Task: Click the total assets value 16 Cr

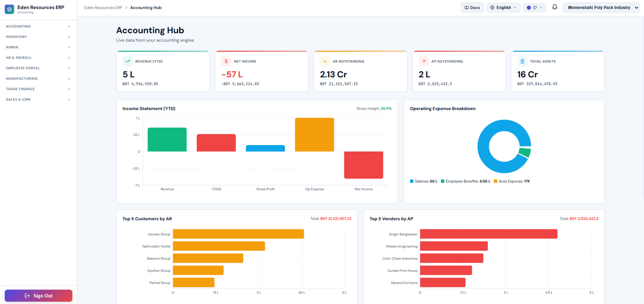Action: (528, 75)
